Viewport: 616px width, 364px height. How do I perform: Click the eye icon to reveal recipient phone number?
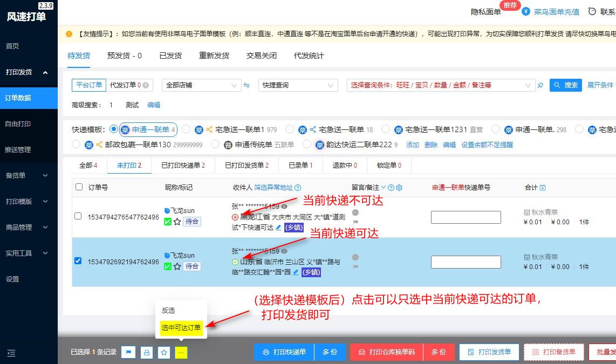[x=283, y=206]
